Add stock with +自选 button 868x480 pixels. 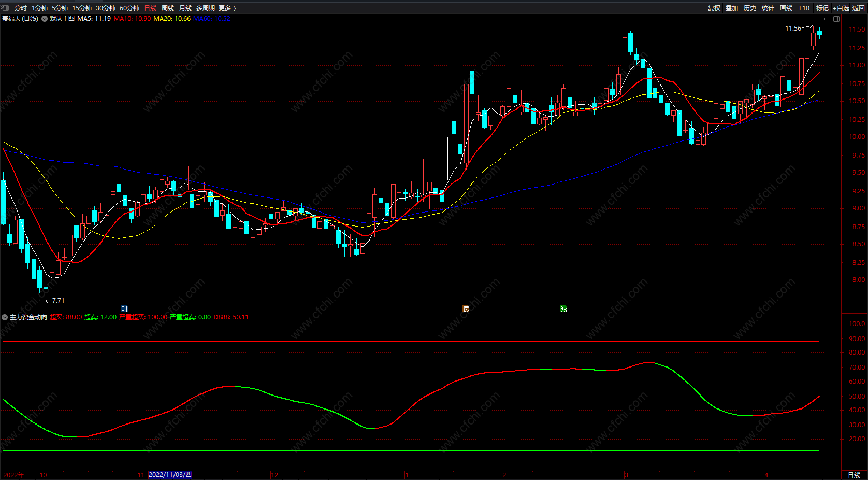coord(841,8)
